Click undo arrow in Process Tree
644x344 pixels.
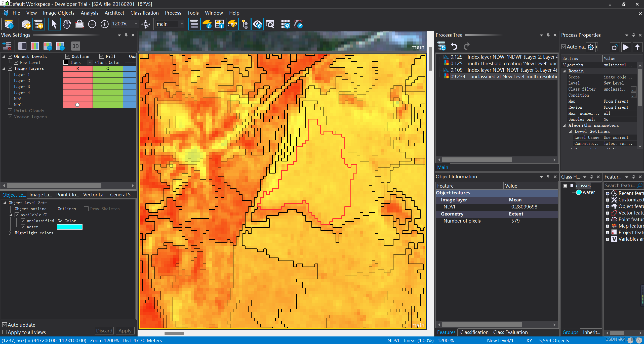pos(454,47)
